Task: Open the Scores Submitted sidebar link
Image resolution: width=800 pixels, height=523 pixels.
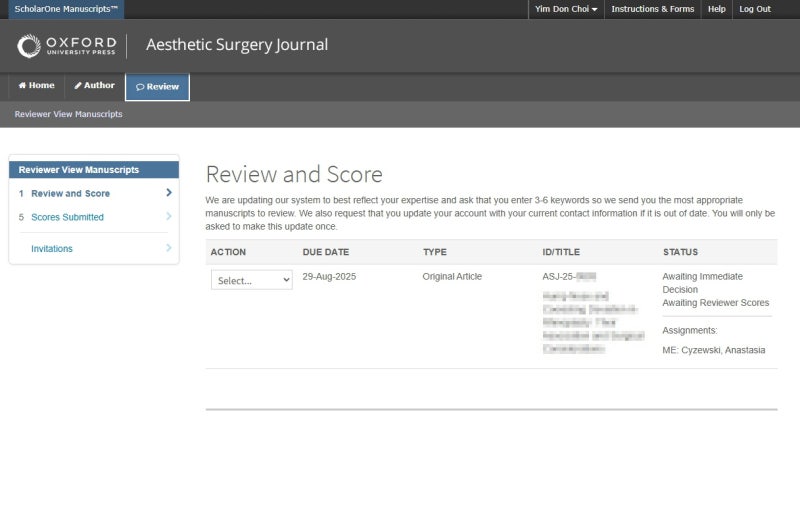Action: click(x=67, y=217)
